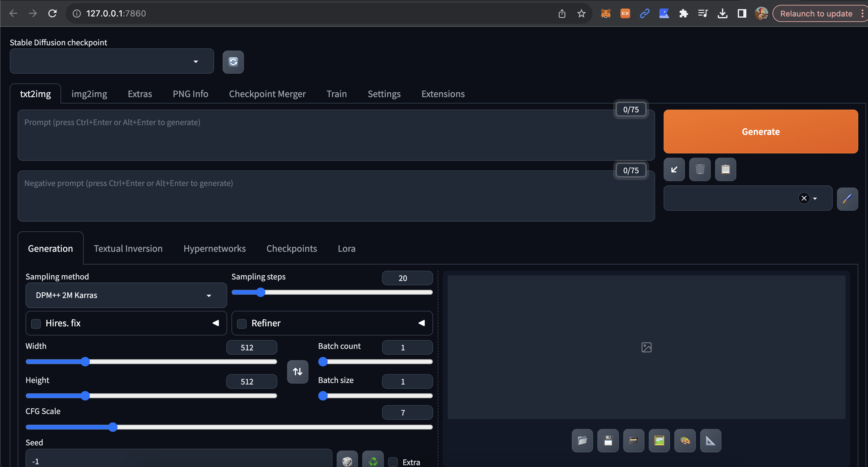Refresh the Stable Diffusion checkpoint list
The width and height of the screenshot is (868, 467).
(233, 62)
